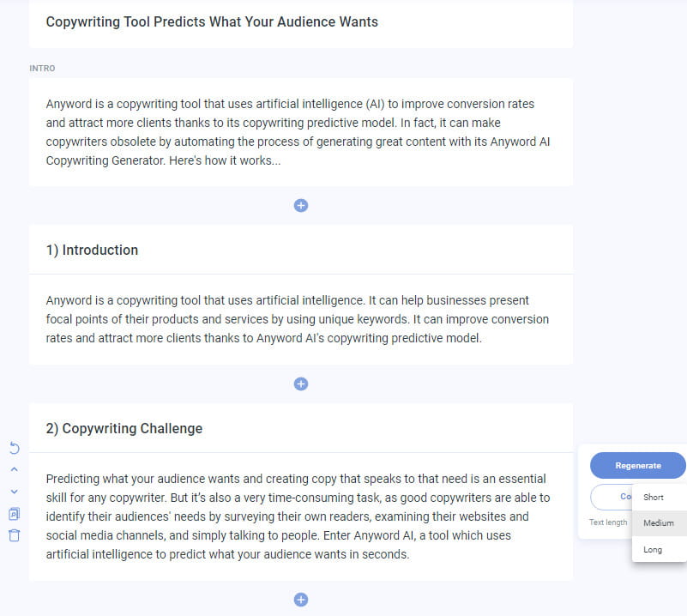Add section with plus icon below Intro paragraph
687x616 pixels.
tap(301, 205)
